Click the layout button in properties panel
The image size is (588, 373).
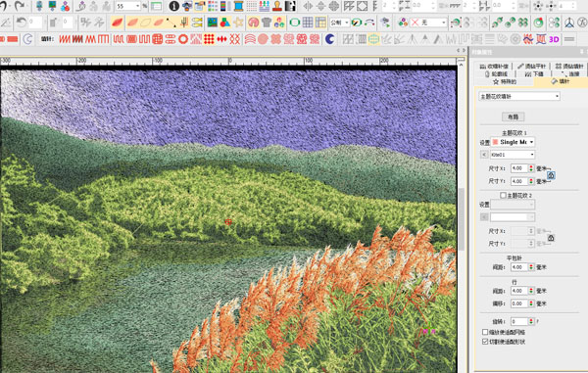tap(513, 117)
